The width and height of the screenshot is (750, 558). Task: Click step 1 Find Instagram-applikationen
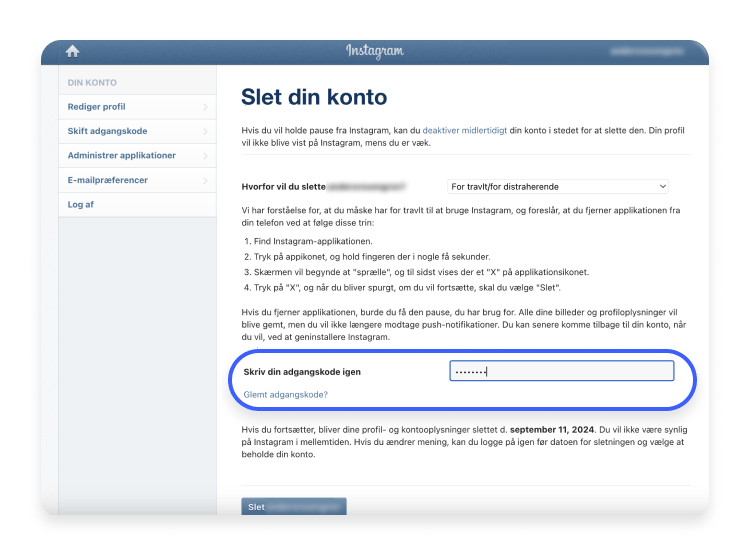pos(308,241)
